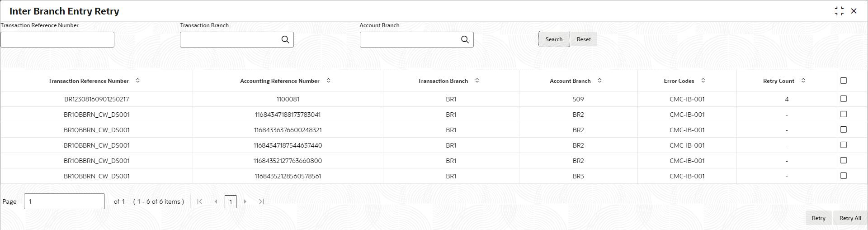The image size is (868, 230).
Task: Select page 1 in pagination
Action: coord(231,201)
